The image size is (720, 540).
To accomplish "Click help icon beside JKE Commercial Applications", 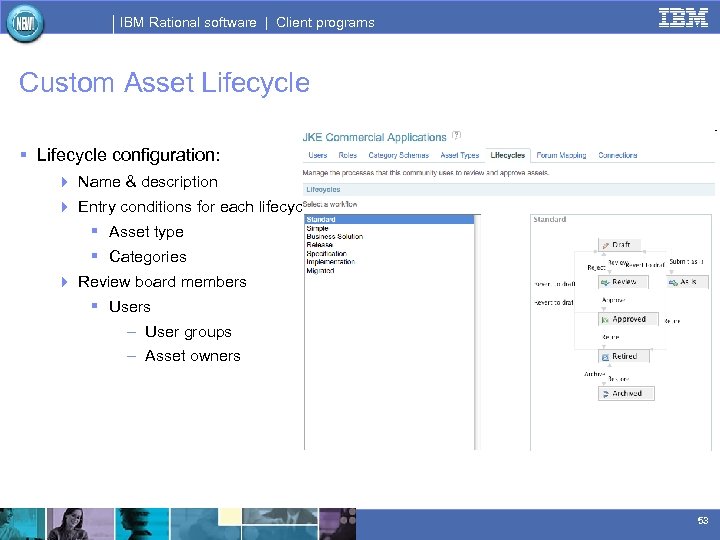I will point(456,135).
